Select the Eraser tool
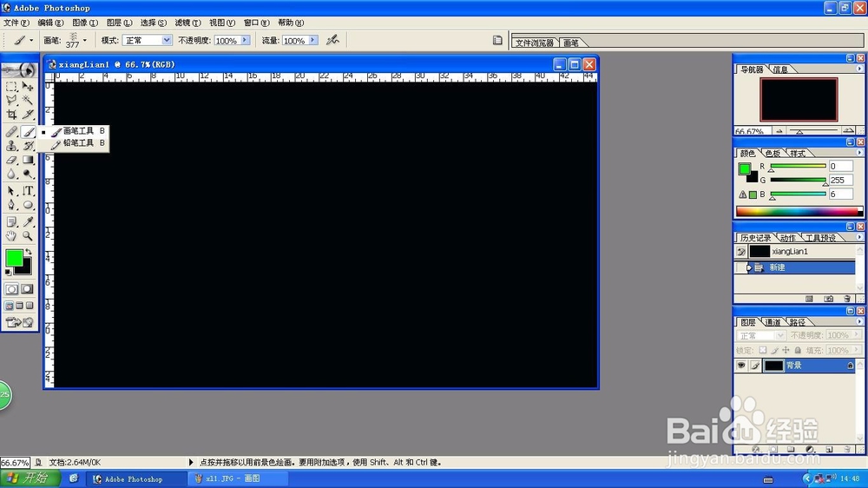 pyautogui.click(x=11, y=160)
